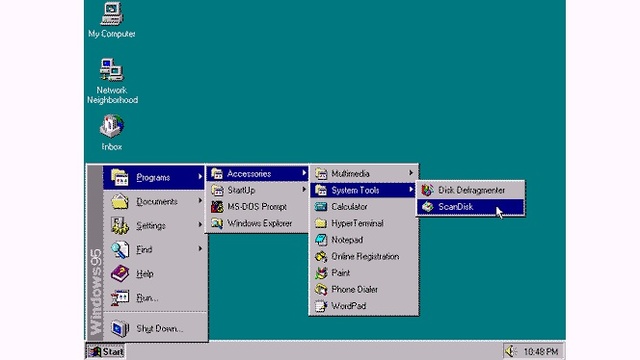Click the volume speaker tray icon
This screenshot has height=360, width=640.
click(511, 351)
